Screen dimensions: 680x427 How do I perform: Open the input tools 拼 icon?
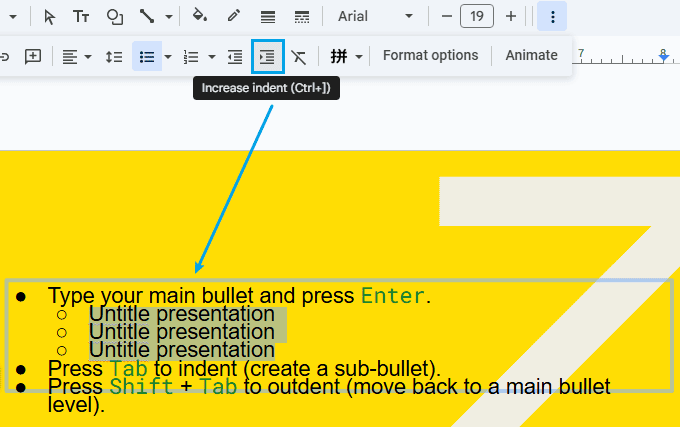tap(339, 56)
